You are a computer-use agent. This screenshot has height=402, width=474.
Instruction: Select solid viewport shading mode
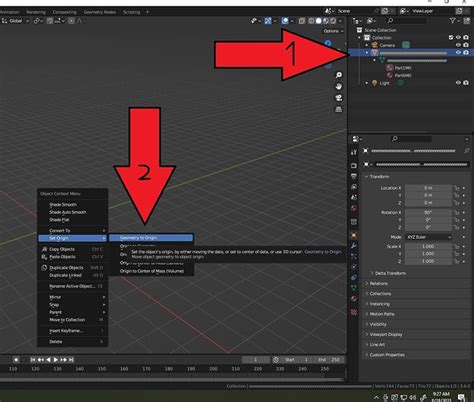318,21
